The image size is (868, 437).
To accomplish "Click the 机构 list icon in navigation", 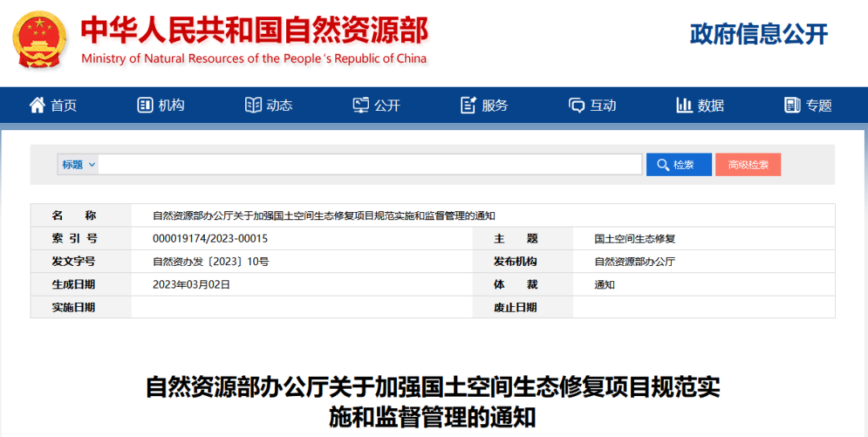I will tap(145, 105).
